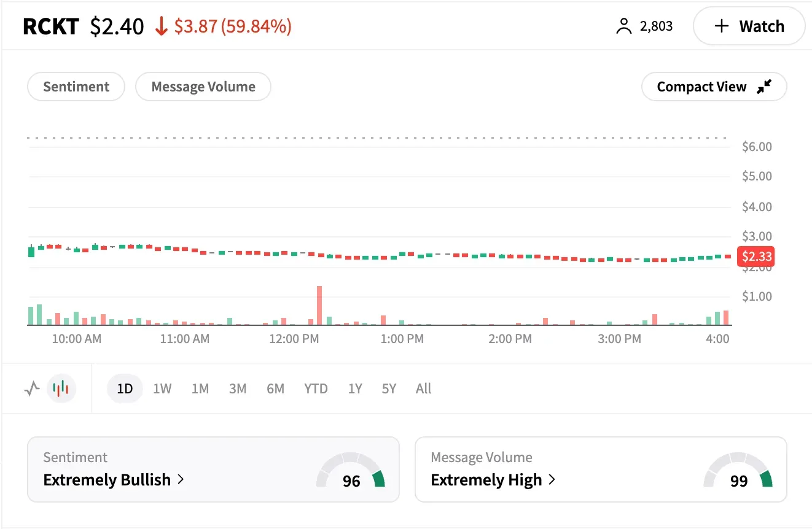Switch to the line chart view icon
Viewport: 812px width, 529px height.
pos(32,388)
